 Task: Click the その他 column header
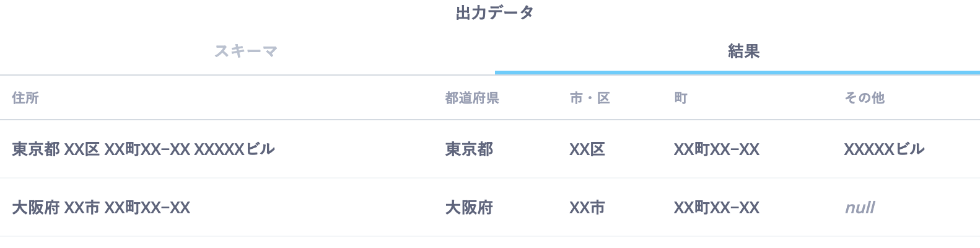[x=864, y=98]
